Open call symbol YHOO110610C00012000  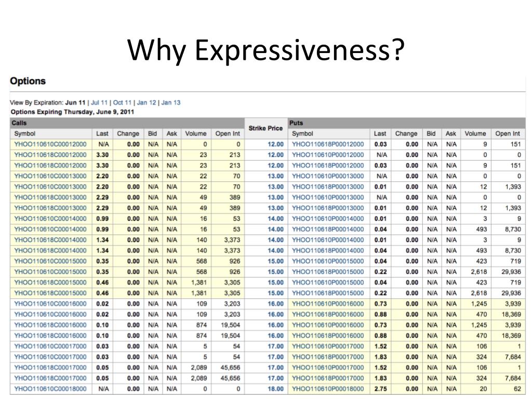point(50,144)
